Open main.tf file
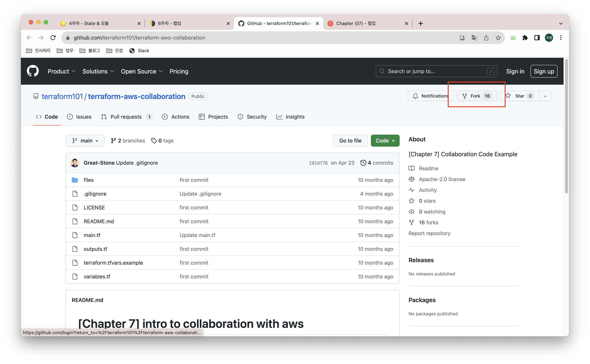The width and height of the screenshot is (590, 364). pyautogui.click(x=92, y=235)
